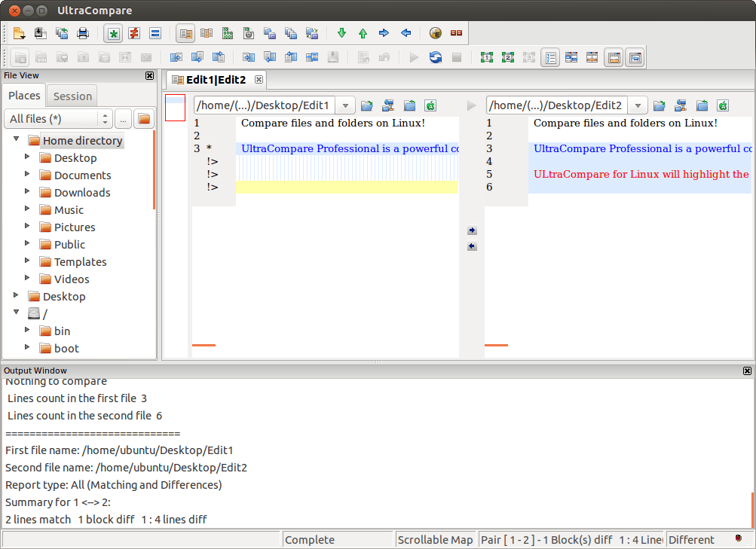This screenshot has width=756, height=549.
Task: Expand the Documents folder arrow
Action: click(27, 174)
